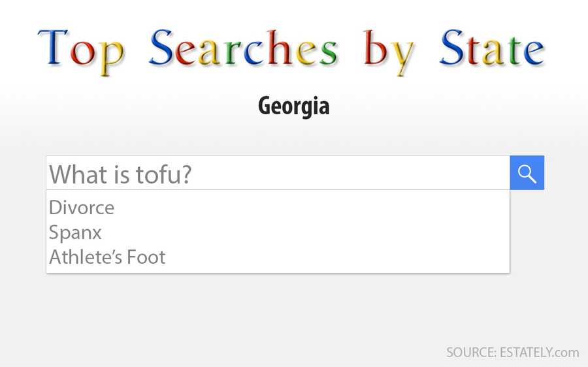
Task: Click the blue "S" of Searches
Action: coord(161,48)
